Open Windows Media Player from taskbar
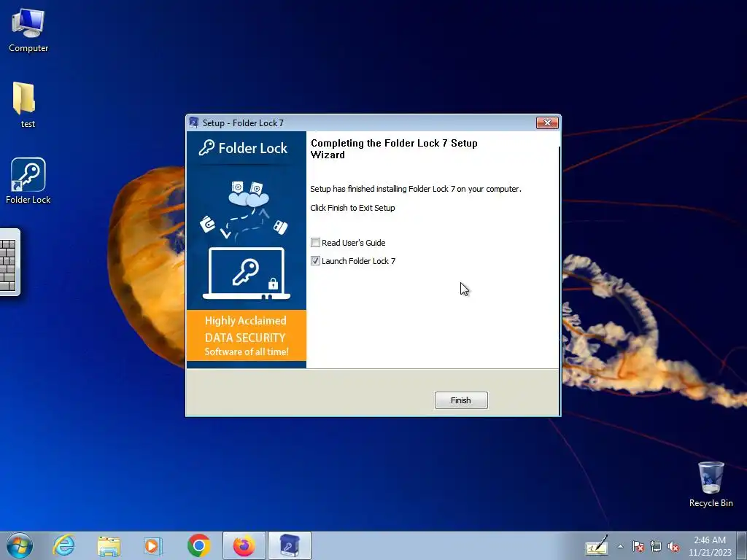 pyautogui.click(x=153, y=545)
